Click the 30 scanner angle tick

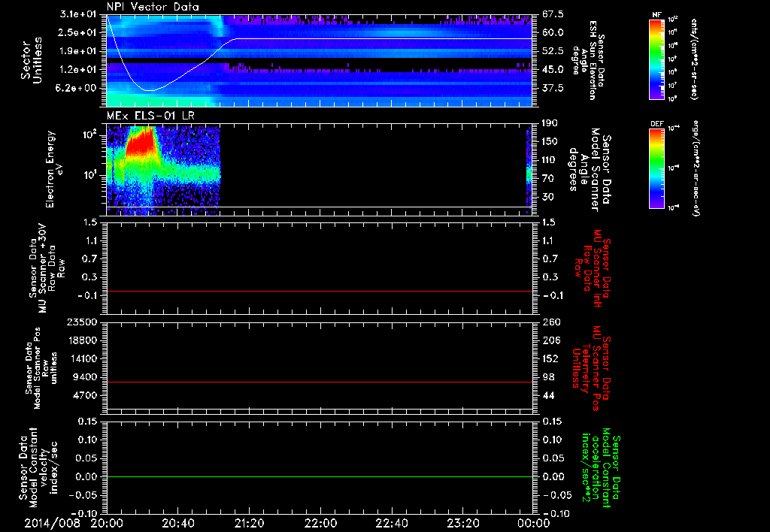pos(547,197)
